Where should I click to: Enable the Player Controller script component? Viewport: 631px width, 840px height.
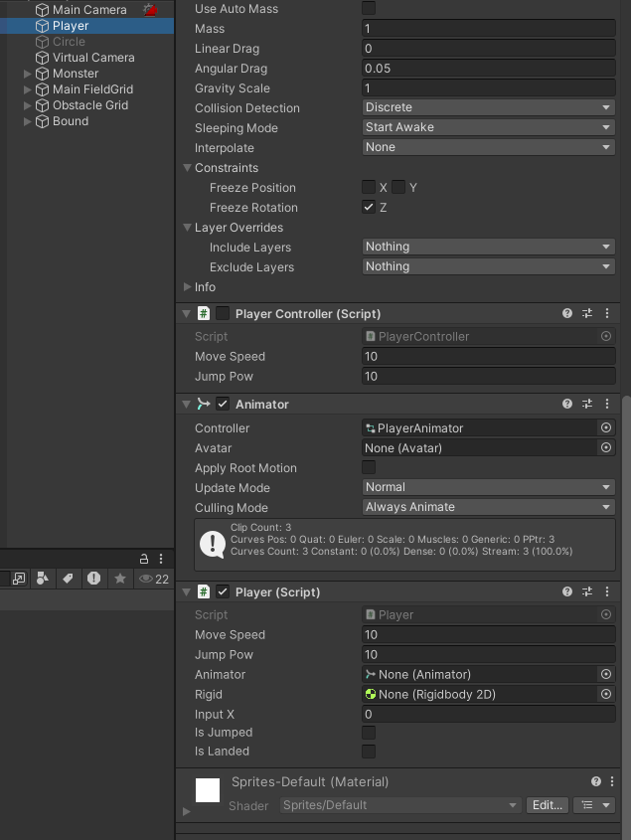tap(223, 313)
